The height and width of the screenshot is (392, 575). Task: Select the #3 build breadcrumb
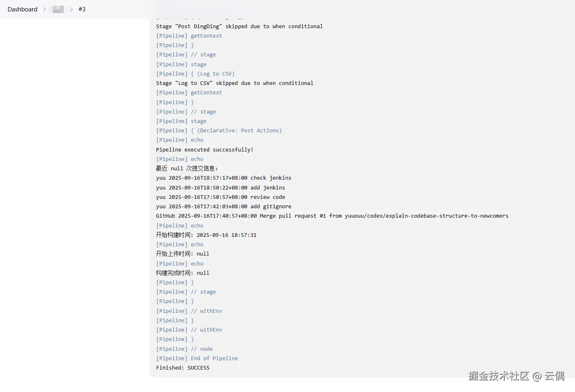click(82, 9)
